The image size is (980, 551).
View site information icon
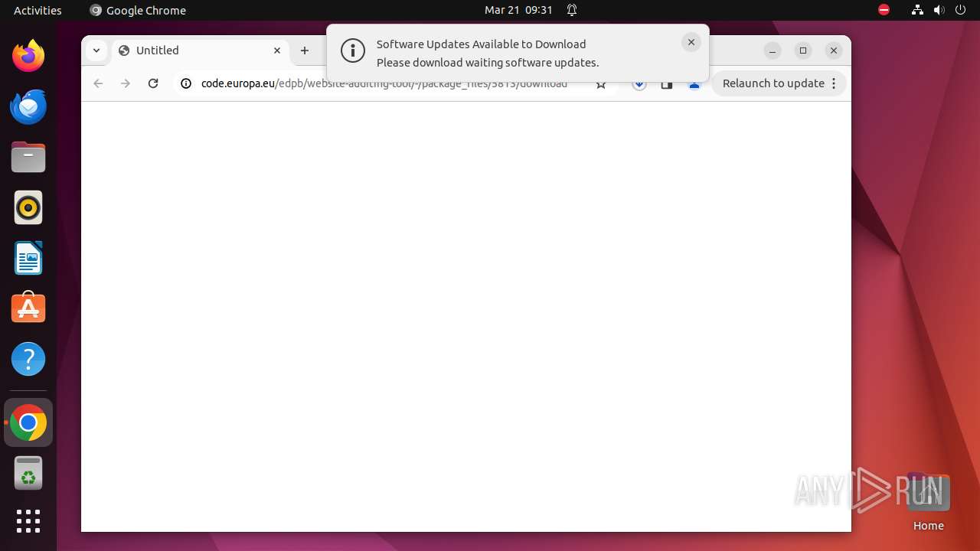coord(186,83)
